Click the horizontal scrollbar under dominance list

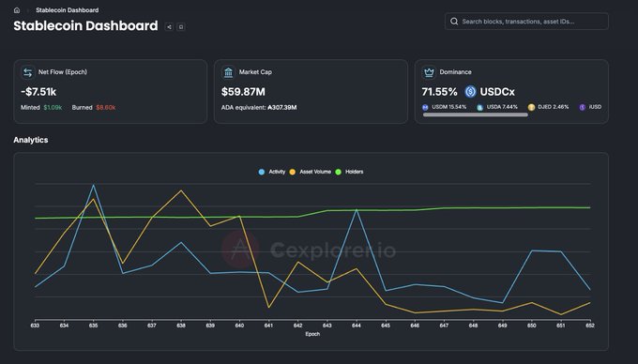(476, 115)
